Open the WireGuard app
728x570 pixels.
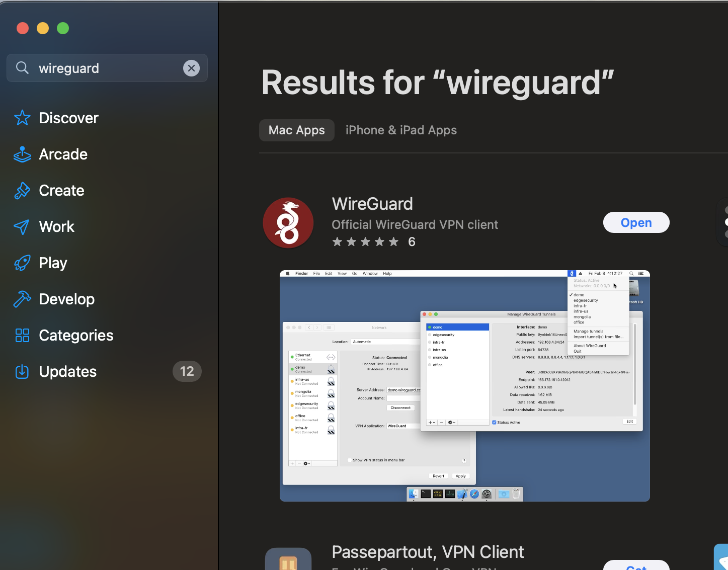(636, 222)
